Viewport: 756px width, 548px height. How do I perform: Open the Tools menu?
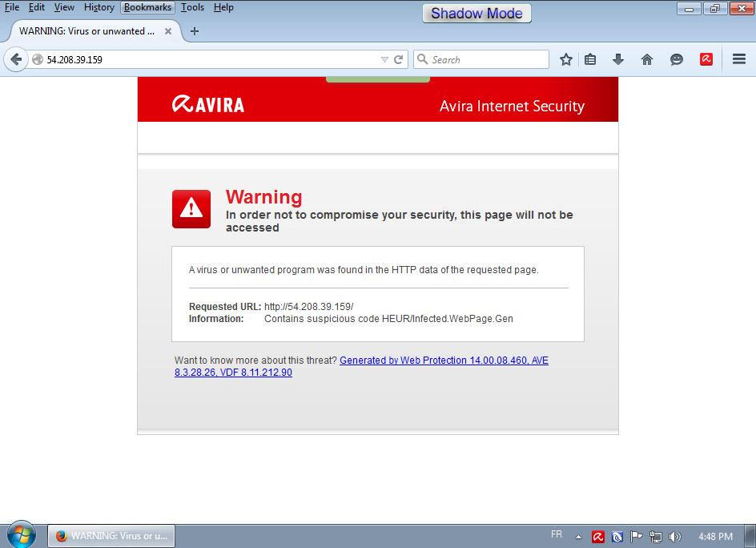pyautogui.click(x=192, y=7)
